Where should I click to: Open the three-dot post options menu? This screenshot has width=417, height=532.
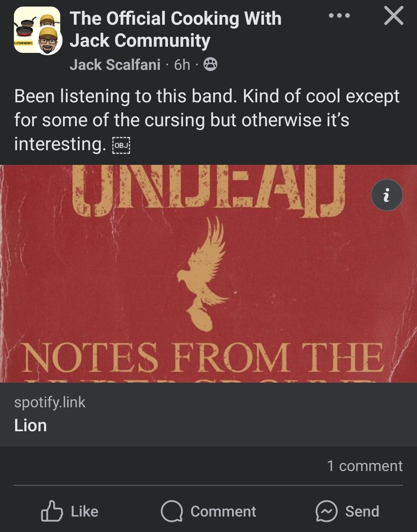pyautogui.click(x=339, y=16)
